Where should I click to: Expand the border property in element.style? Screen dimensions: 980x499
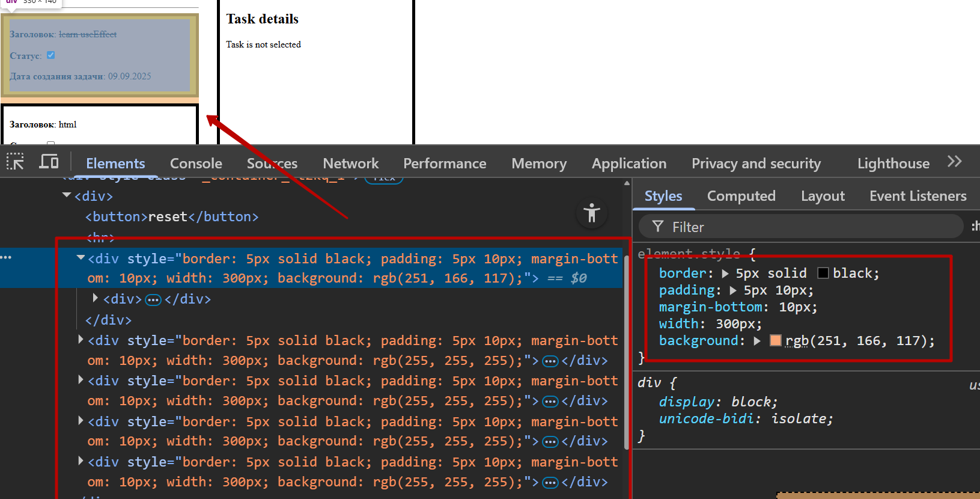click(x=725, y=274)
